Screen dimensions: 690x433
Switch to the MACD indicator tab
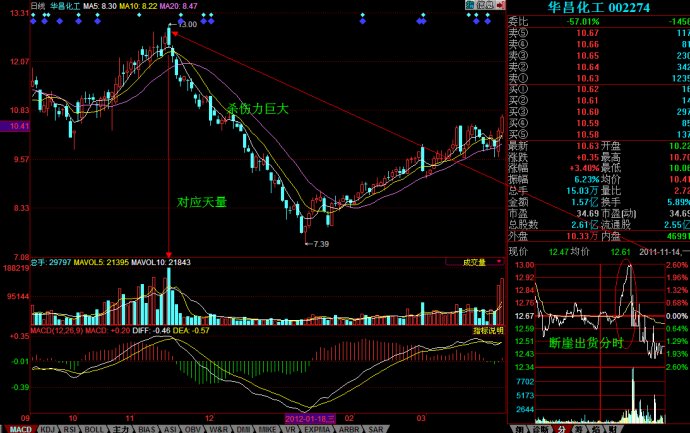15,428
